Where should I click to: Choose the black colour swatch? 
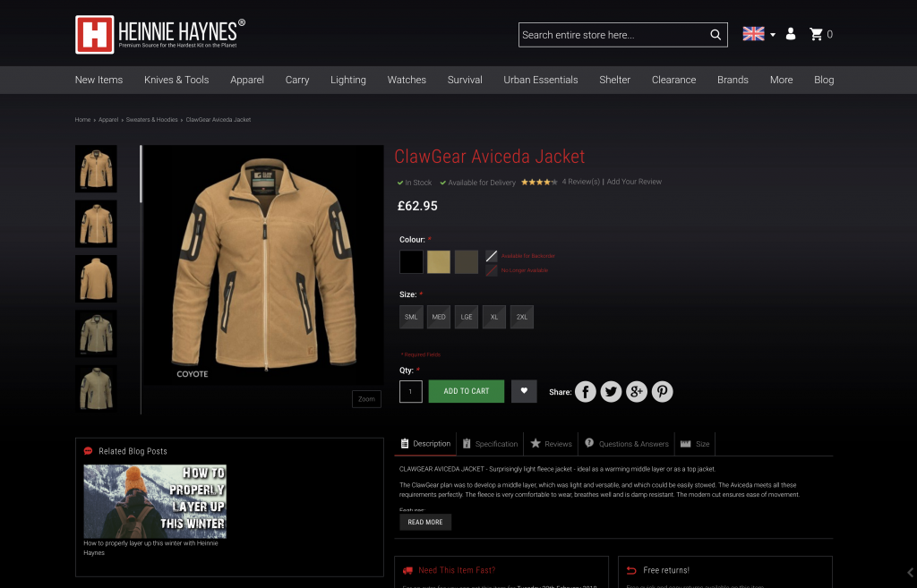tap(411, 262)
